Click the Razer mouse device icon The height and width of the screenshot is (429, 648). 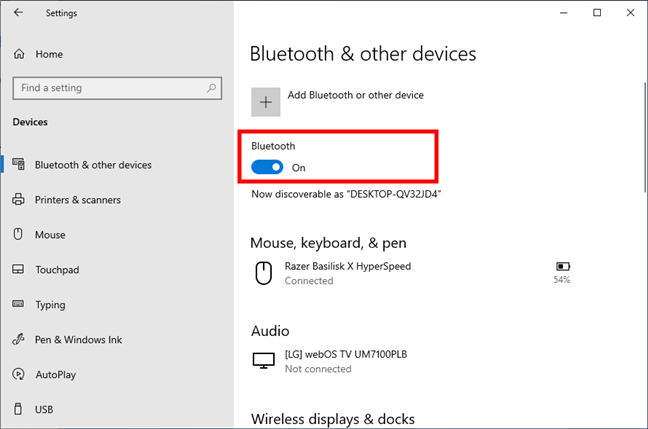(263, 273)
